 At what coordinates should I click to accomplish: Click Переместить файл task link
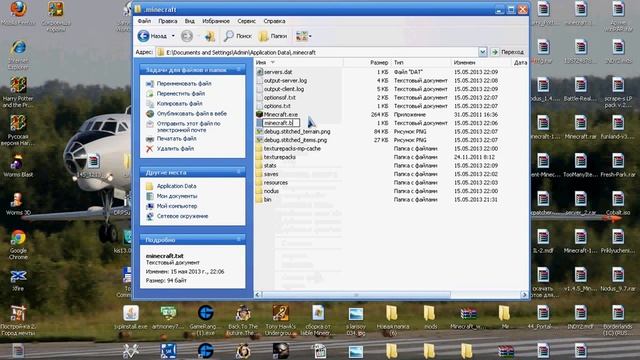click(181, 93)
